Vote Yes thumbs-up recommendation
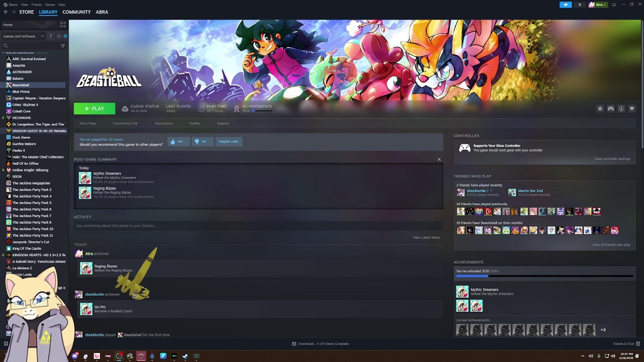 (x=179, y=141)
